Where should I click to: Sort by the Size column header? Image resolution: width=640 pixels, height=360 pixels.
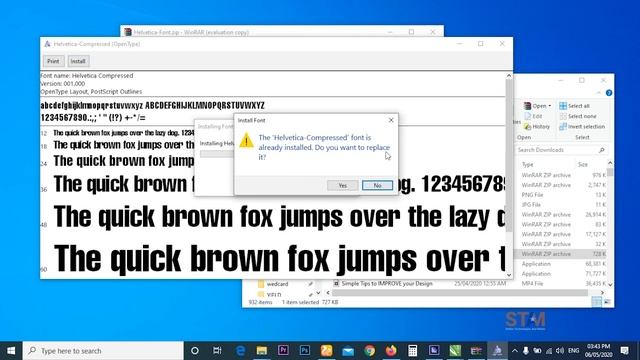coord(582,164)
